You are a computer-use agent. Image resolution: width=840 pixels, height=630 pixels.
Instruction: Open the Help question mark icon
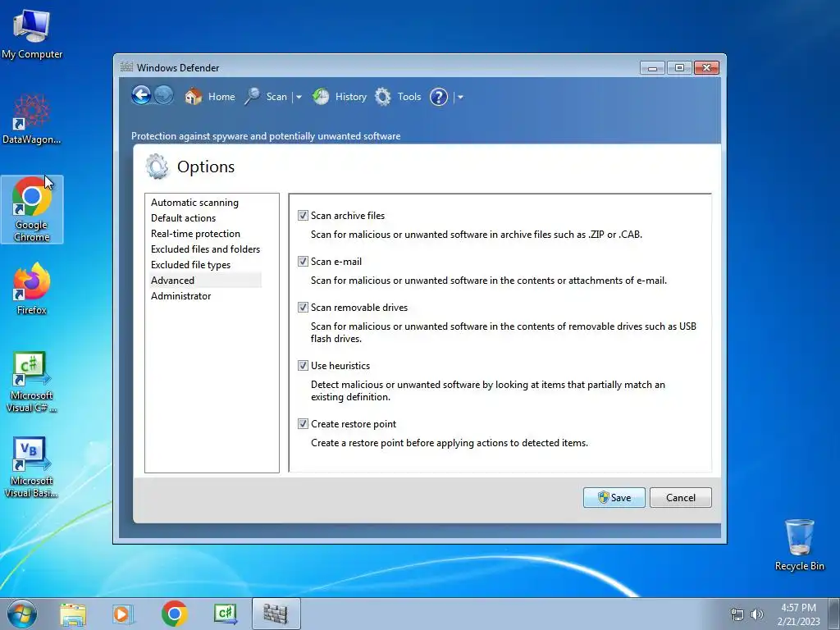(439, 97)
